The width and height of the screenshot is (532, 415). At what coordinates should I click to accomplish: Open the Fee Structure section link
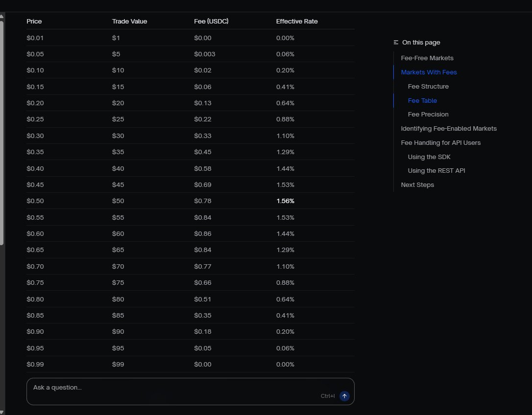[x=428, y=87]
